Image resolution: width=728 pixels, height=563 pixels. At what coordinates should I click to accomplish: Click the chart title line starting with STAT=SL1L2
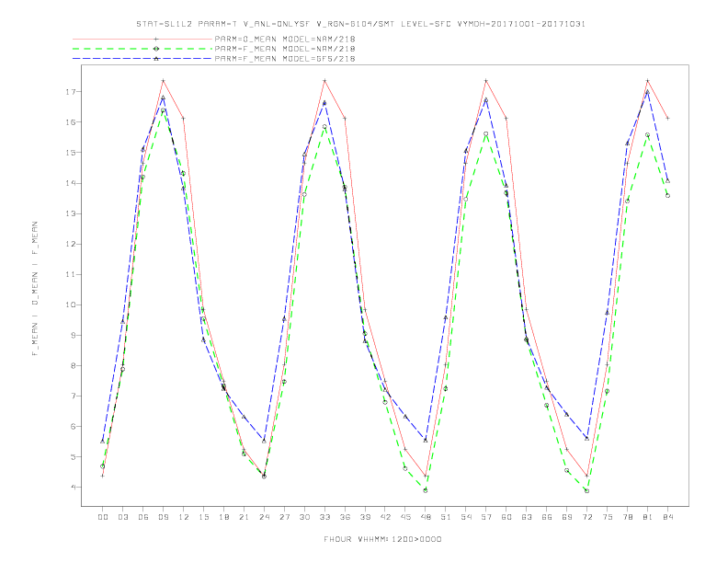tap(360, 24)
